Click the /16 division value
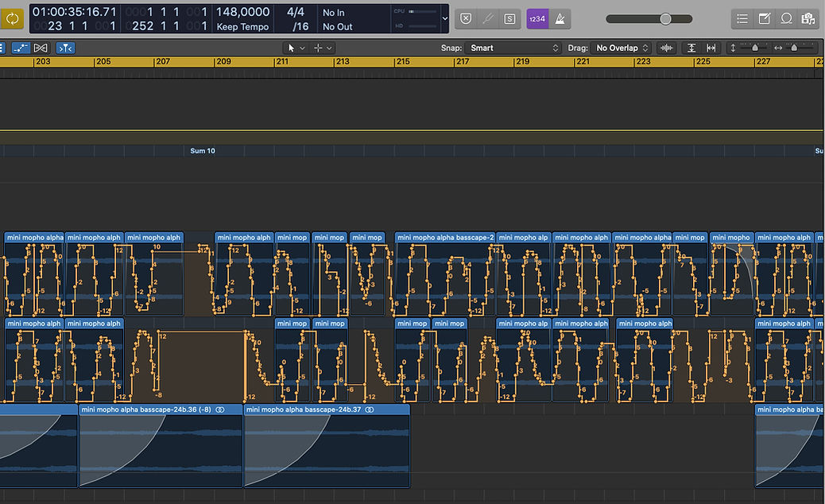Image resolution: width=825 pixels, height=504 pixels. [300, 26]
